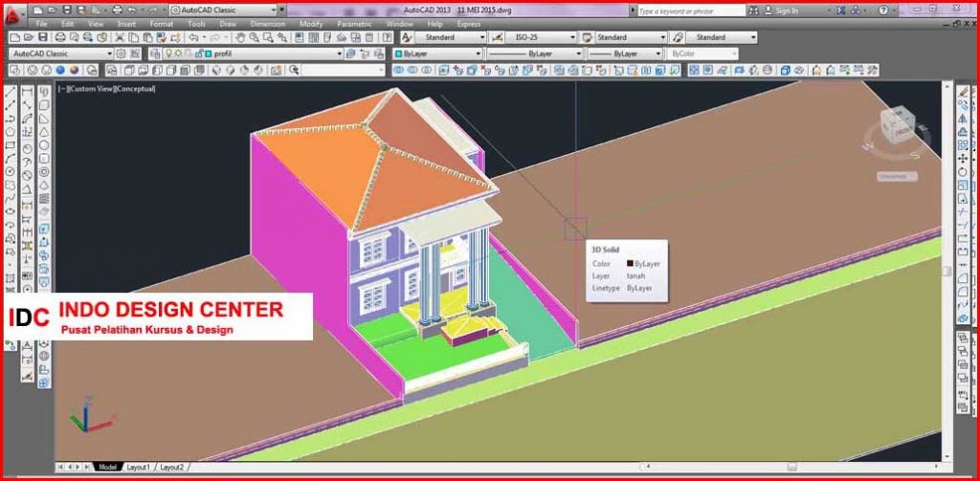Toggle layer lock padlock icon for profil
This screenshot has height=481, width=980.
coord(199,54)
